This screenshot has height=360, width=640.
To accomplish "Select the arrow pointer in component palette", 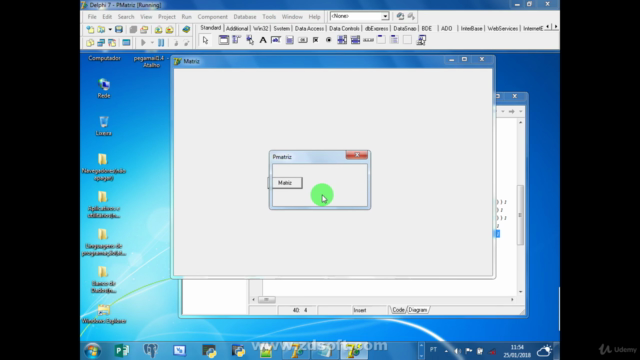I will pos(205,40).
